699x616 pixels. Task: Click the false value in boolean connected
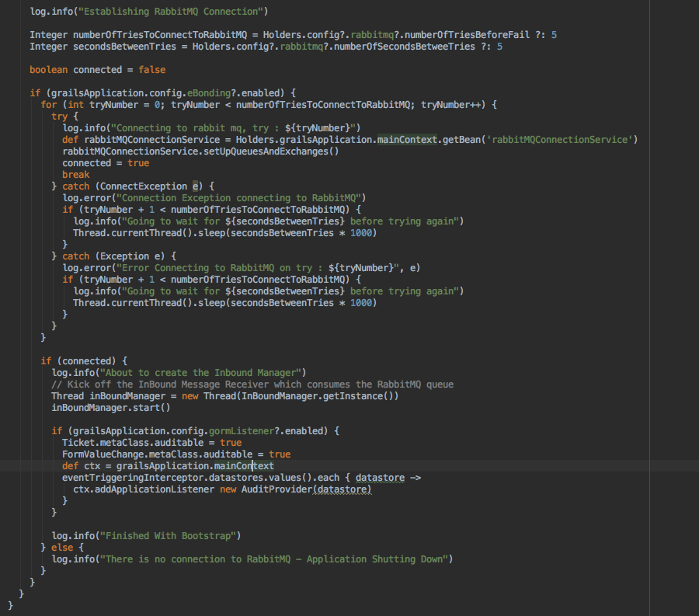152,70
